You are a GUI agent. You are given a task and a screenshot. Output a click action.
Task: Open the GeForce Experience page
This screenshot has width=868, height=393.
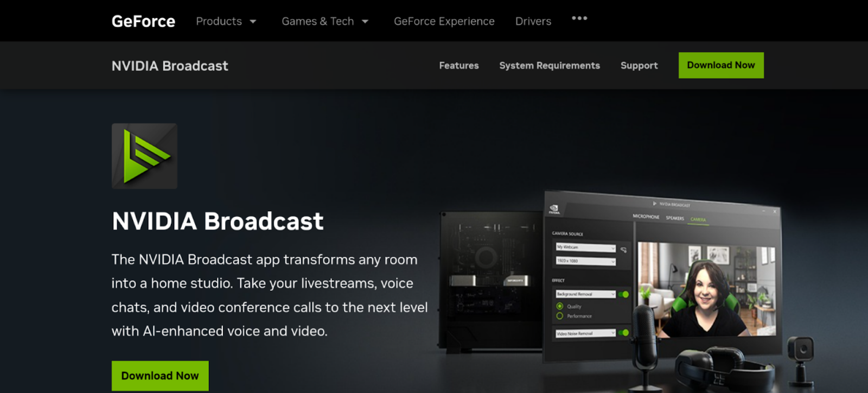coord(444,21)
